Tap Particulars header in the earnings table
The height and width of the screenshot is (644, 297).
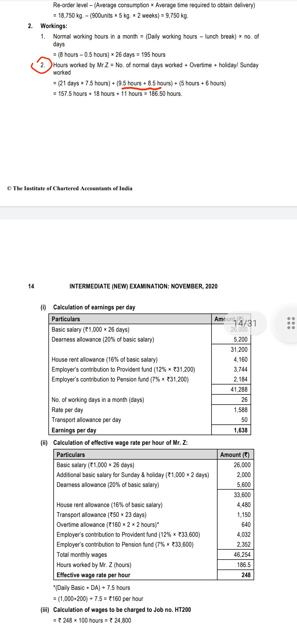(66, 319)
